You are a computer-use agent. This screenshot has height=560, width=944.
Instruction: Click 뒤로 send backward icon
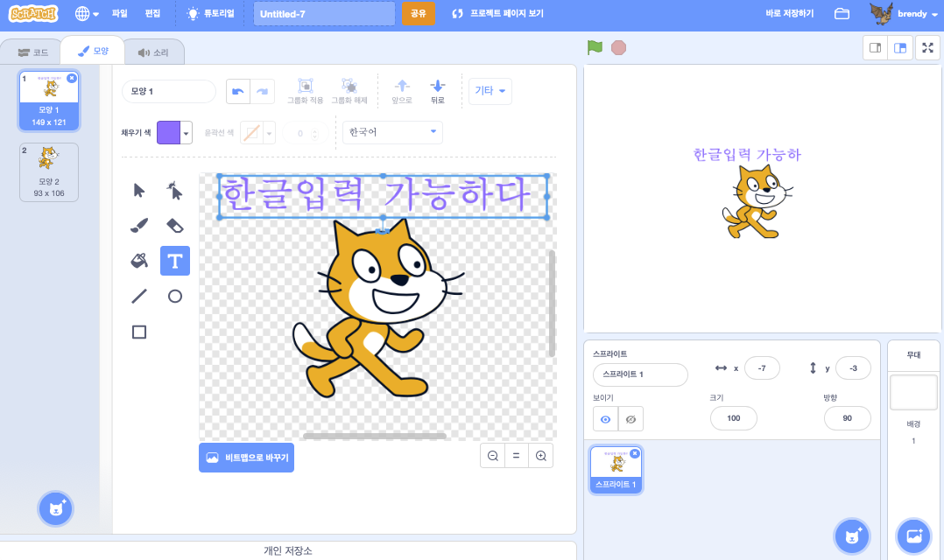coord(438,91)
